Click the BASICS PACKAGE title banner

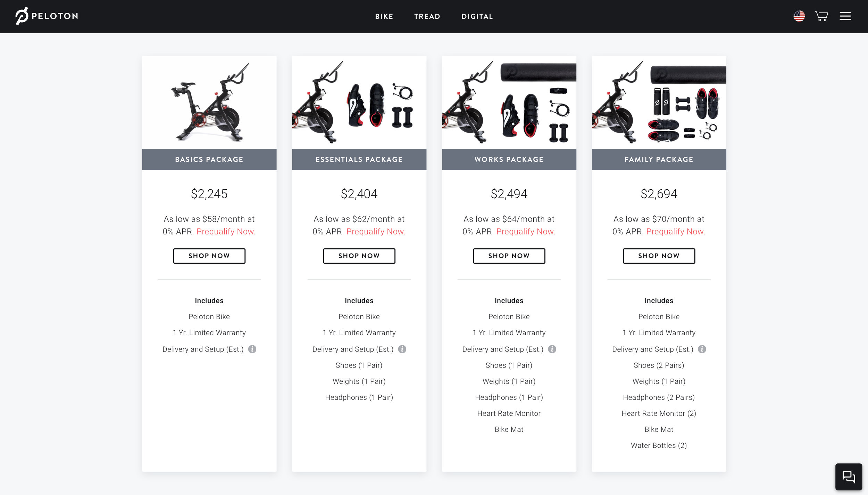click(x=209, y=159)
